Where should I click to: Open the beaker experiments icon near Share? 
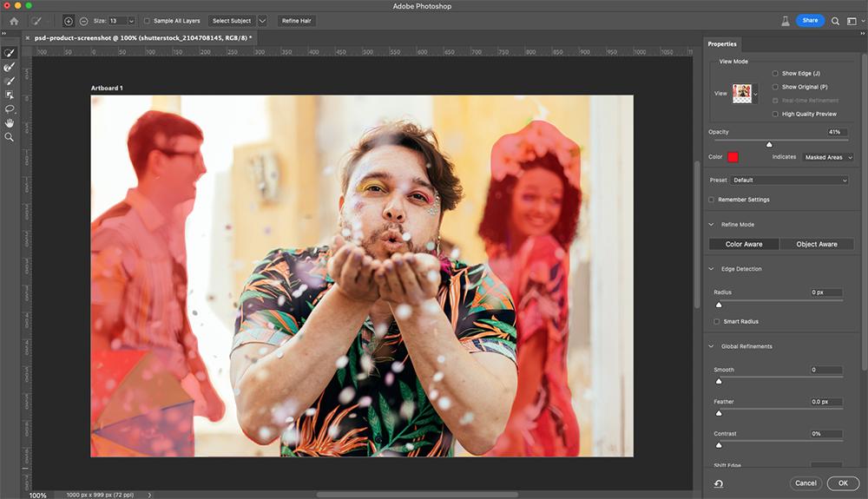785,21
